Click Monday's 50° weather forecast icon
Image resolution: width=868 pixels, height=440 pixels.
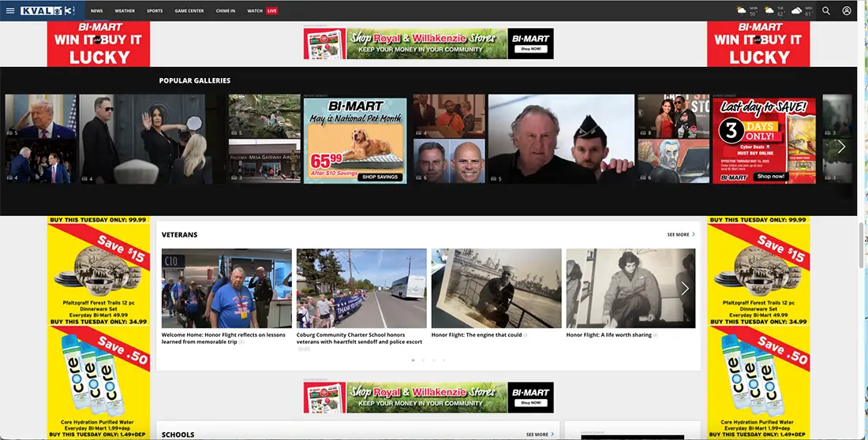click(741, 10)
